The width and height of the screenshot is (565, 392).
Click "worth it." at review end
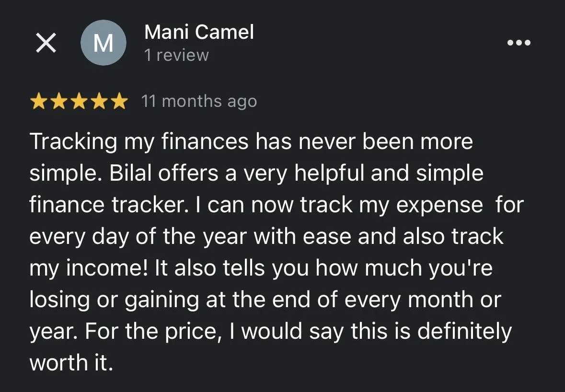coord(71,363)
